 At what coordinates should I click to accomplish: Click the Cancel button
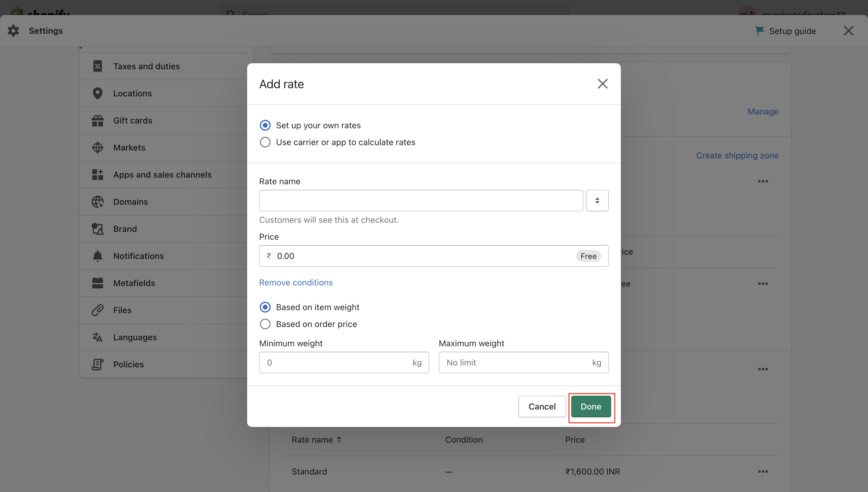click(542, 406)
